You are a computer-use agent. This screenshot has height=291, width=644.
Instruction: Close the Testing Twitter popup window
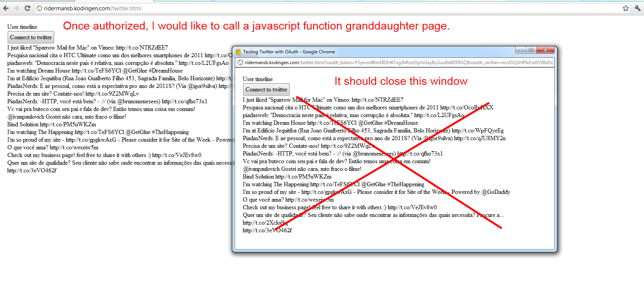(x=545, y=50)
